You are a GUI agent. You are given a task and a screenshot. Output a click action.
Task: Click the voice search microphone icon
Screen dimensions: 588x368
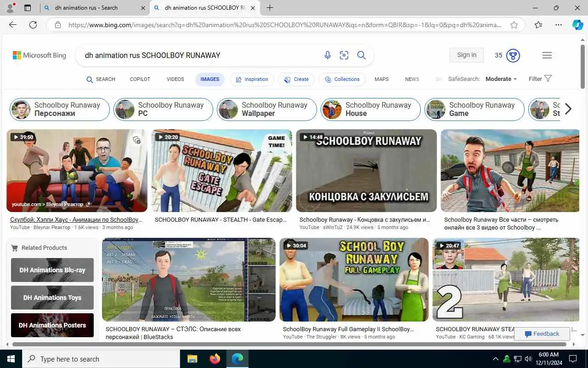328,55
